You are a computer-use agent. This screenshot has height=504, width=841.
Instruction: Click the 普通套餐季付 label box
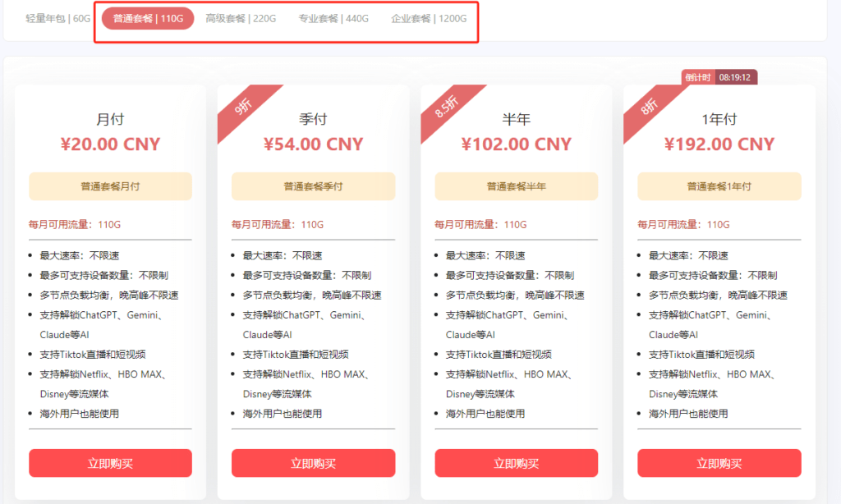313,186
